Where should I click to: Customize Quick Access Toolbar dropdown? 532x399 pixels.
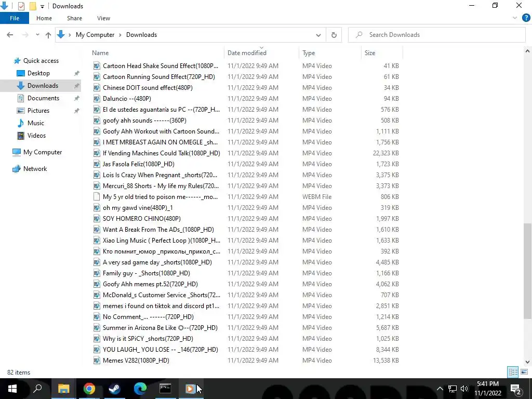tap(42, 6)
